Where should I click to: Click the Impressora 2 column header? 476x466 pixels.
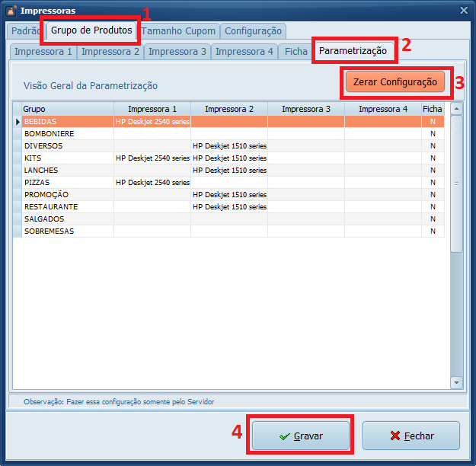point(228,109)
